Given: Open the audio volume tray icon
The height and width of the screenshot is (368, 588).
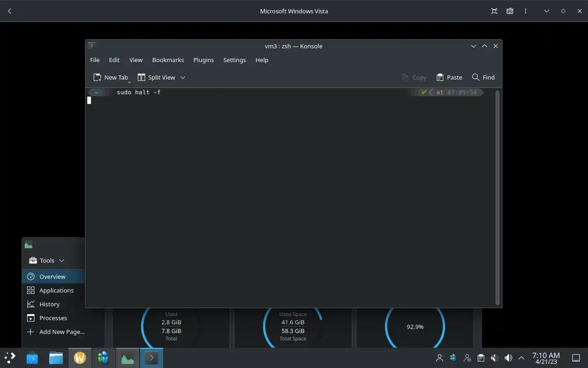Looking at the screenshot, I should [509, 357].
